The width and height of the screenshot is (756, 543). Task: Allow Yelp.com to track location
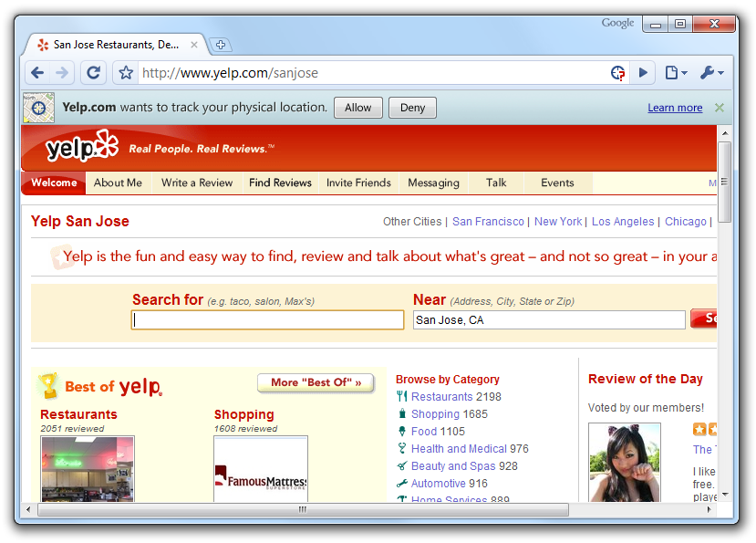(x=358, y=108)
